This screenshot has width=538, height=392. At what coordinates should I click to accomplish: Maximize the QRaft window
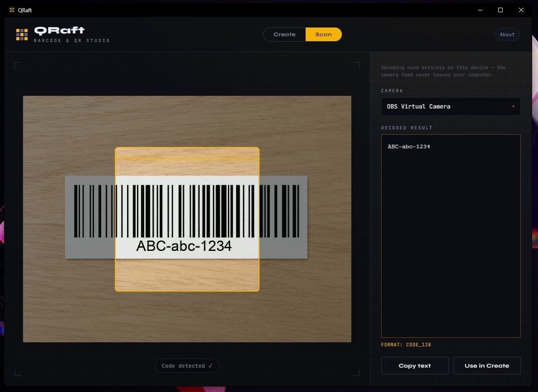coord(500,10)
